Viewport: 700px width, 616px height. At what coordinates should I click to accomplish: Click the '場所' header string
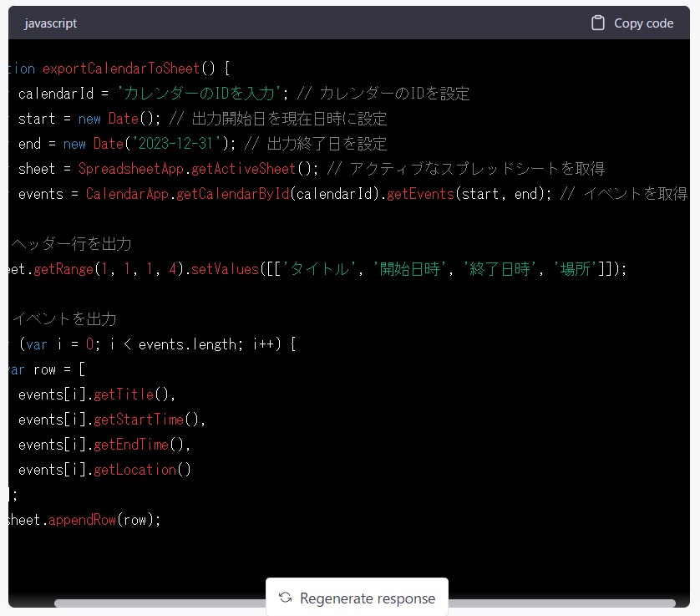click(575, 269)
